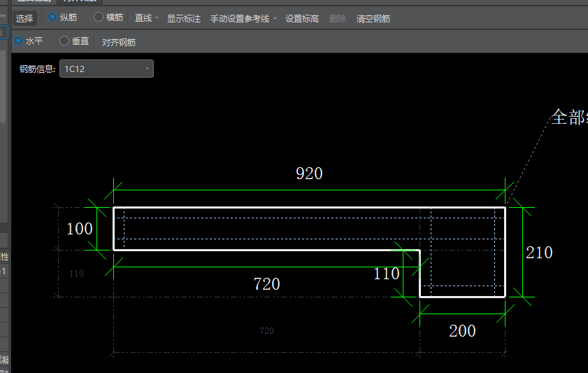Click the 100 dimension label

click(80, 229)
